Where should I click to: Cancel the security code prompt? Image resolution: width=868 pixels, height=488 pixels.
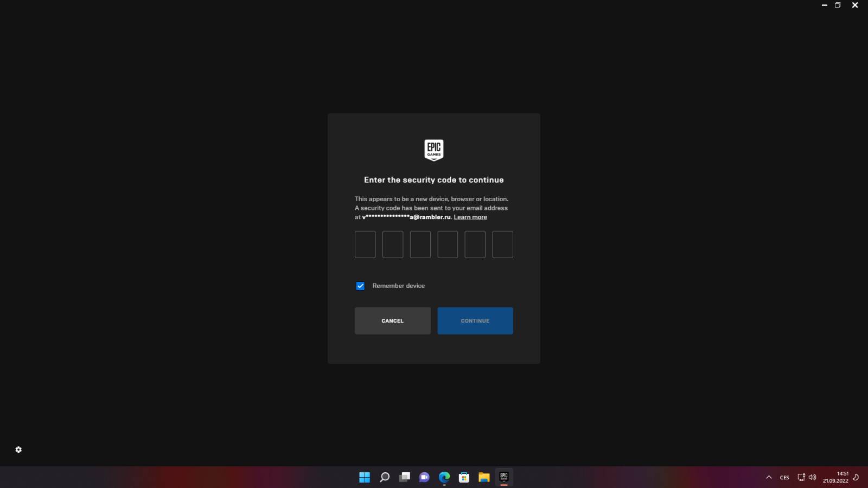pos(393,321)
